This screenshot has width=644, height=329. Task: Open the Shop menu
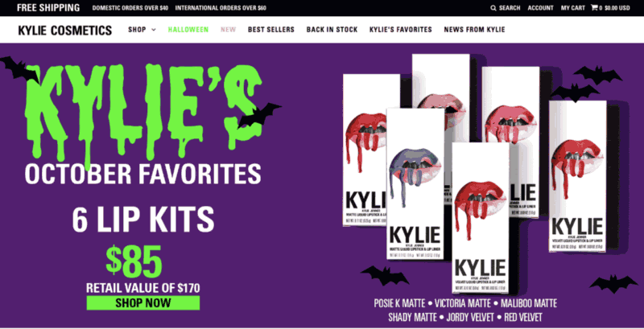click(137, 30)
